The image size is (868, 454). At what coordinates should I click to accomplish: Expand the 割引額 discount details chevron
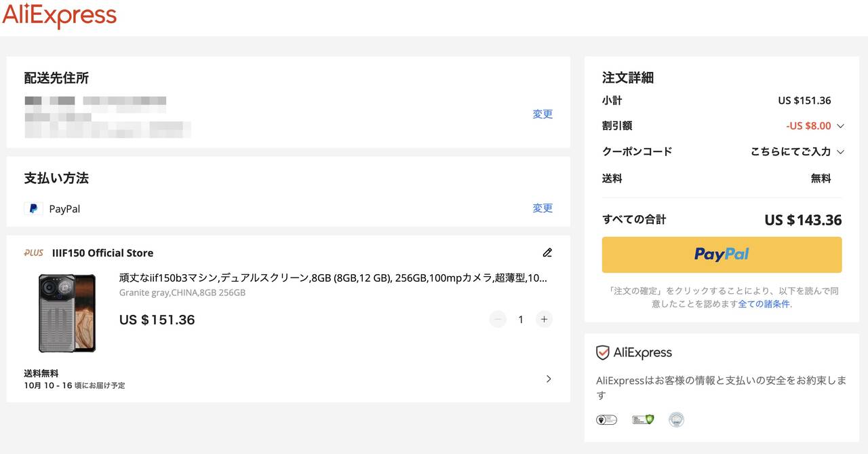coord(840,126)
